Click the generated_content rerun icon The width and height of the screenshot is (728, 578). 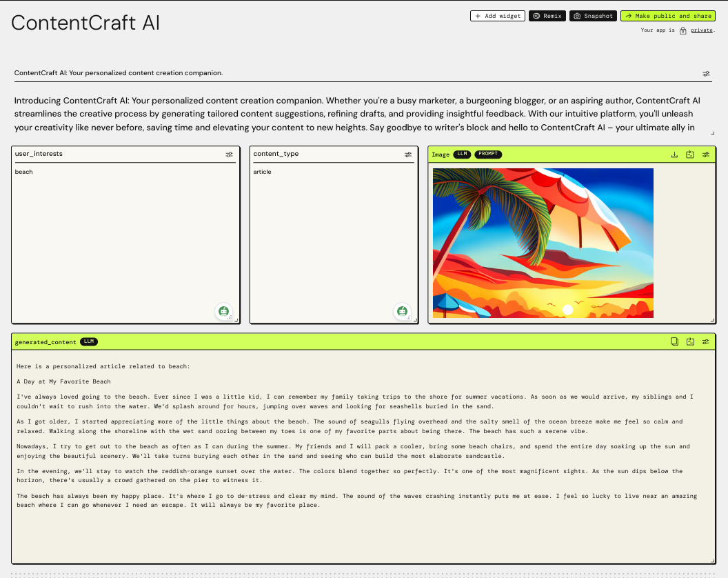point(690,341)
